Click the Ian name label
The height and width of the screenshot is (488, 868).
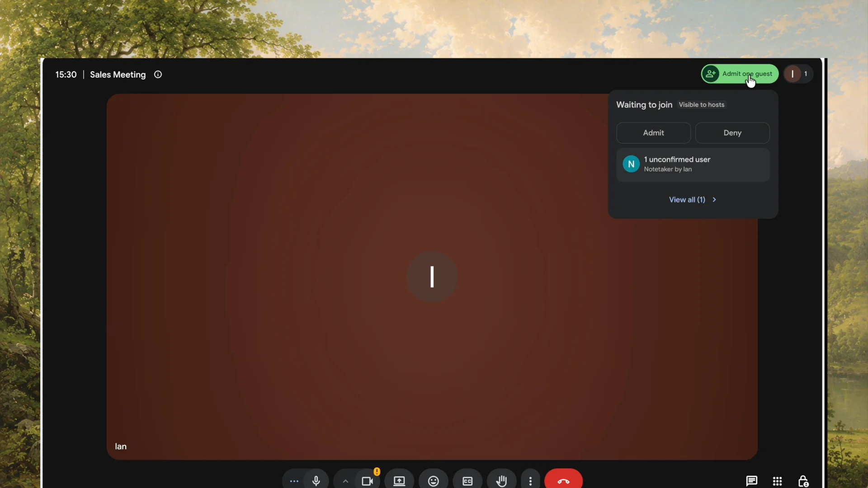pos(121,446)
